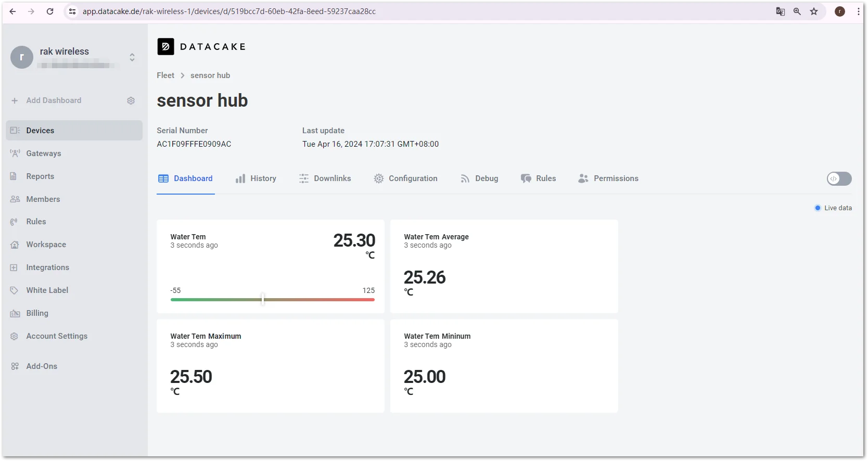Open browser profile avatar

[840, 11]
